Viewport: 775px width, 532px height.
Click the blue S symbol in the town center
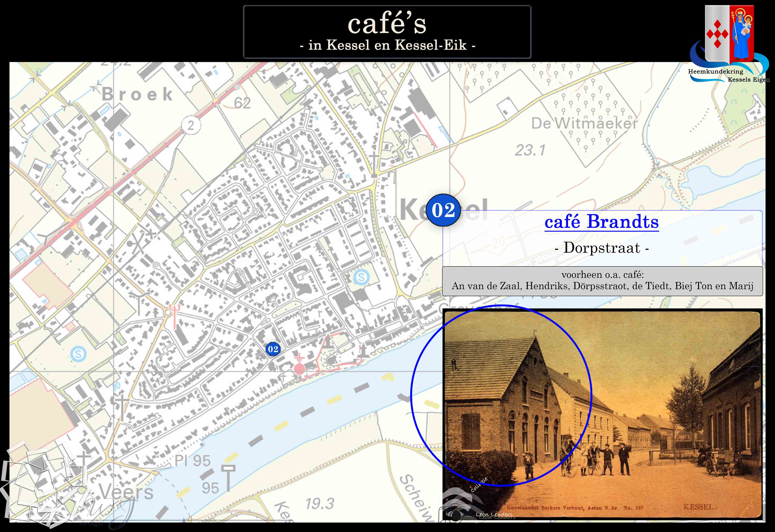[361, 277]
